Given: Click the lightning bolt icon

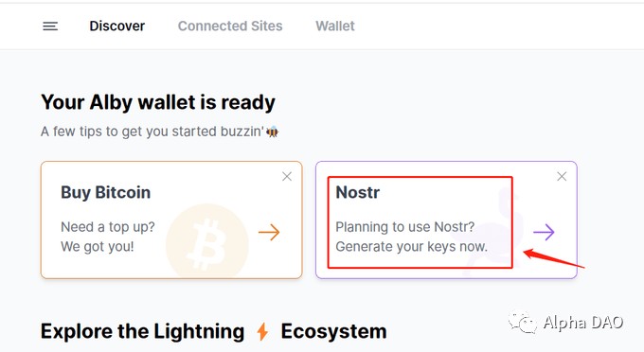Looking at the screenshot, I should pos(262,332).
